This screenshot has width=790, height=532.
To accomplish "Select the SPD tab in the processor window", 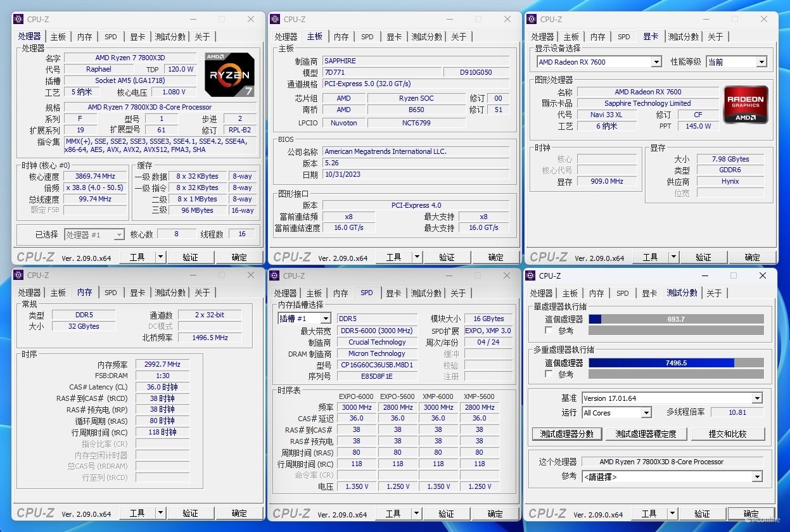I will pyautogui.click(x=111, y=37).
